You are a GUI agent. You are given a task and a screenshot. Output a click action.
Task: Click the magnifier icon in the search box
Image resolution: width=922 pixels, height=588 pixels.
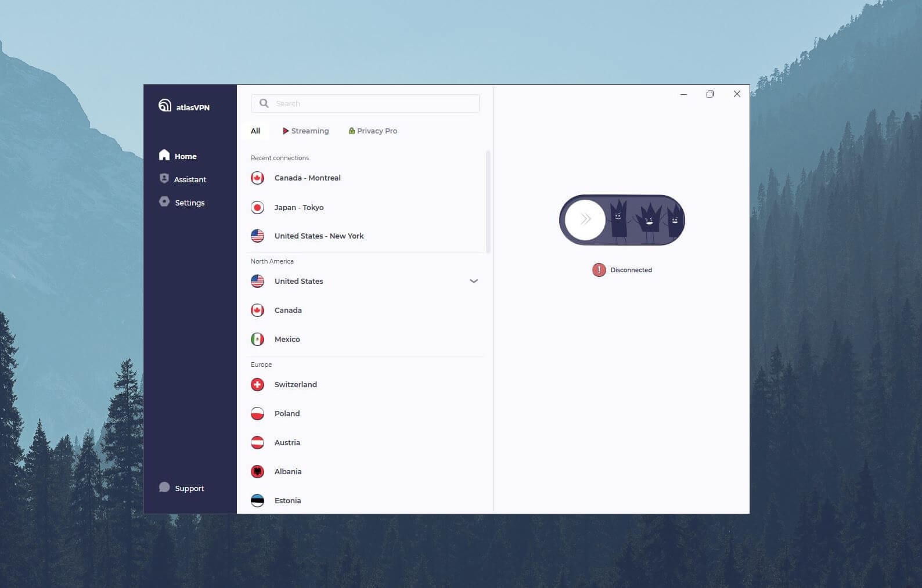(264, 103)
